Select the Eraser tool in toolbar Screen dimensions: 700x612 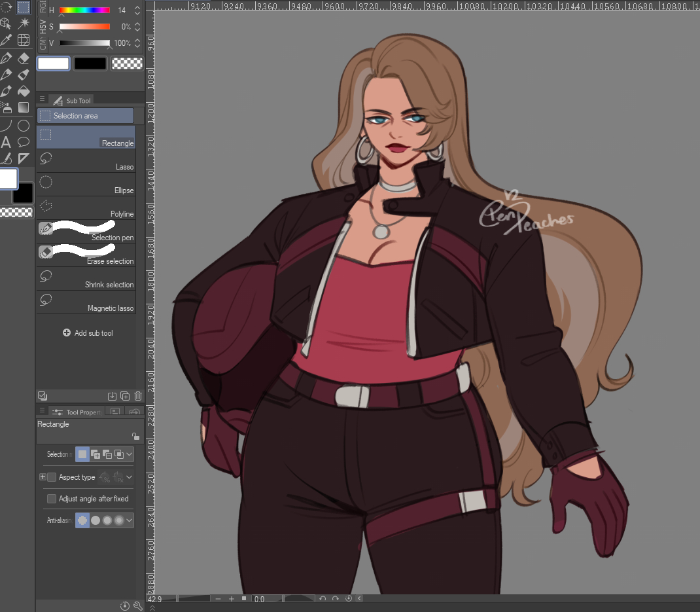pyautogui.click(x=24, y=58)
